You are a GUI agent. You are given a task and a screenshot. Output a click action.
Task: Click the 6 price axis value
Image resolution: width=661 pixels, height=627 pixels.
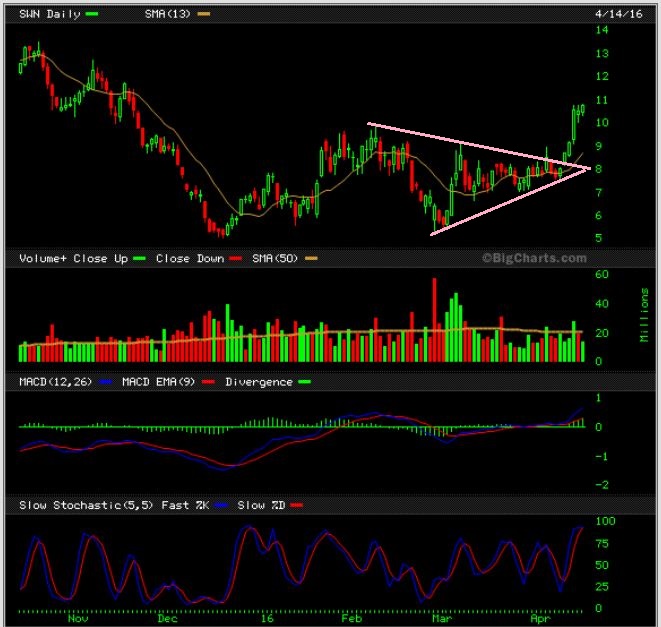[x=599, y=215]
